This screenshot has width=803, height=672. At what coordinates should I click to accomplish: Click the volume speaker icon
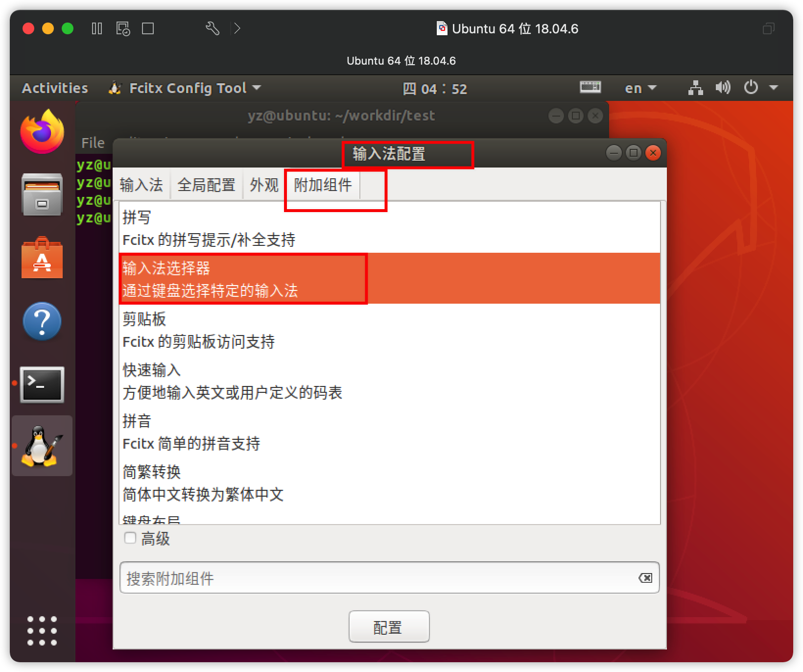(723, 88)
